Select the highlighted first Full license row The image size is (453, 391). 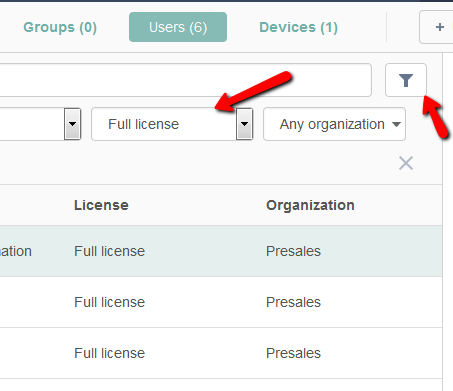pyautogui.click(x=221, y=251)
